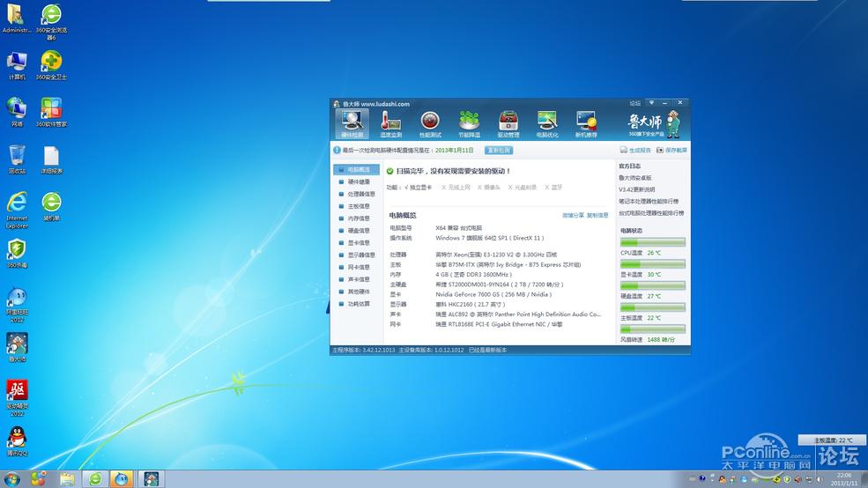Click the ALC892 sound card text

518,314
